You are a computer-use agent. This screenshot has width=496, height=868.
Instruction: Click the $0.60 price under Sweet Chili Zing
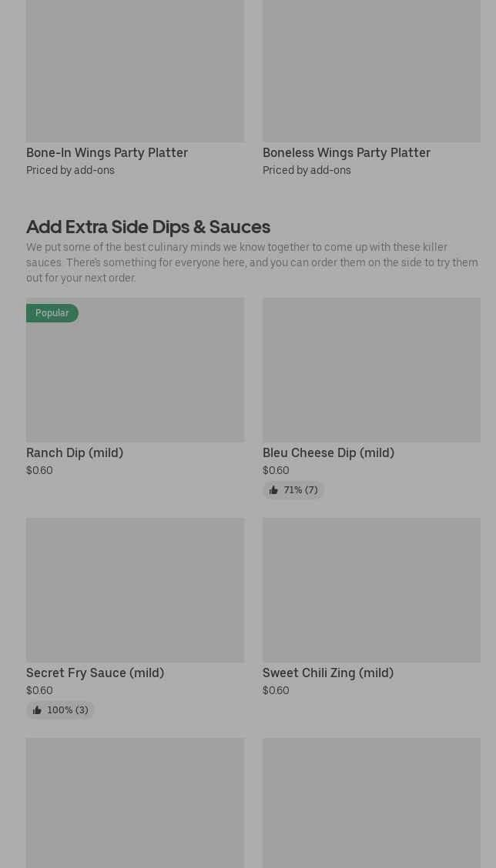point(276,690)
